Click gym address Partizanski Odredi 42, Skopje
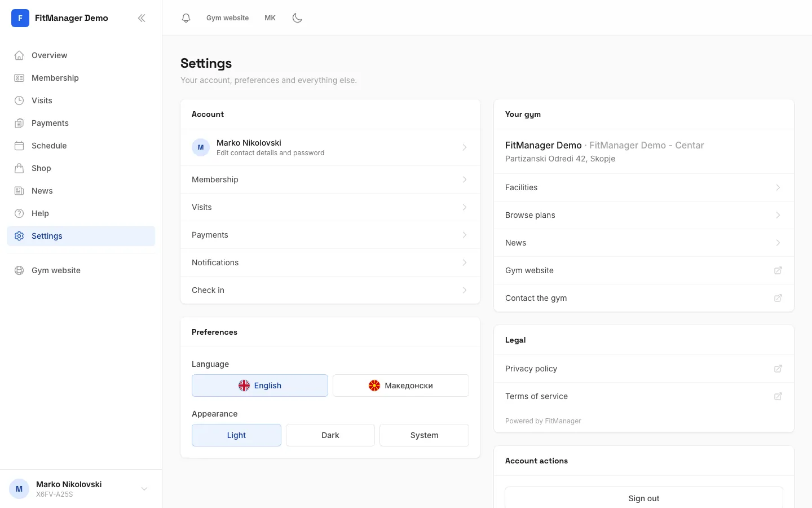The height and width of the screenshot is (508, 812). 560,159
